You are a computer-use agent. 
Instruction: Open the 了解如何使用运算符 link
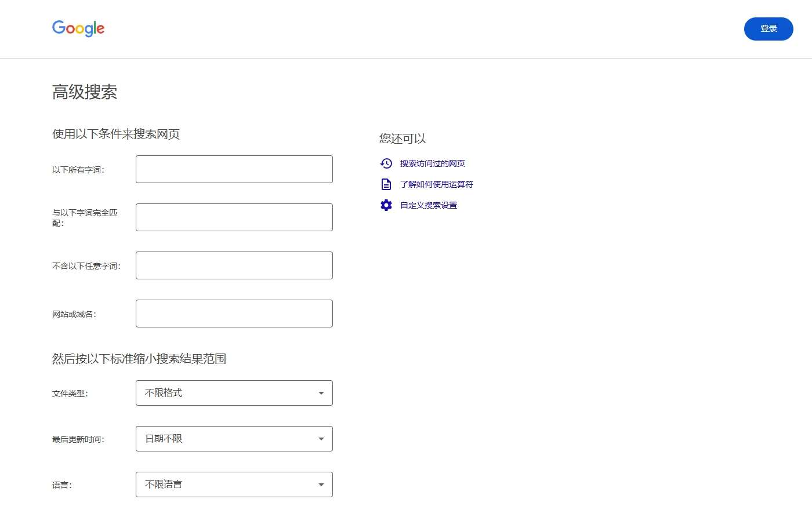(x=437, y=184)
